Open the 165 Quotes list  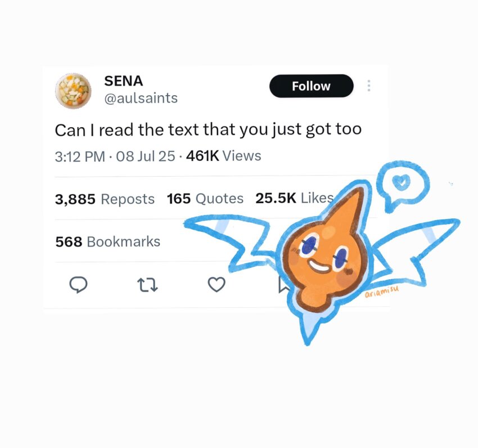click(x=205, y=199)
